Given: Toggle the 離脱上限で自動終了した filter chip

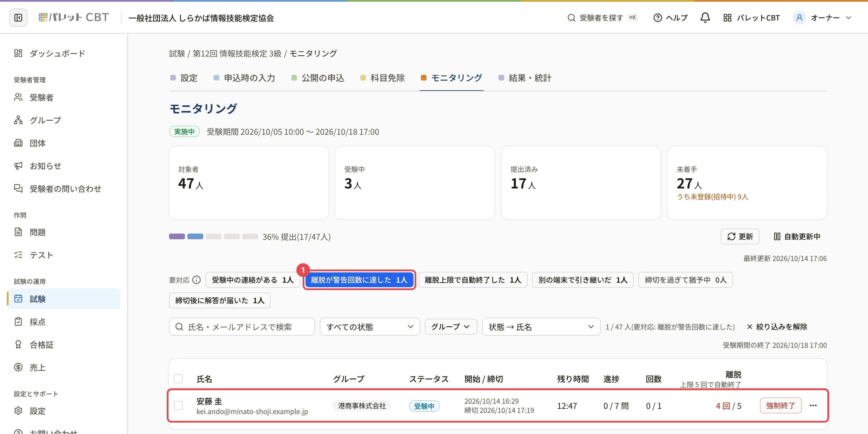Looking at the screenshot, I should tap(473, 280).
